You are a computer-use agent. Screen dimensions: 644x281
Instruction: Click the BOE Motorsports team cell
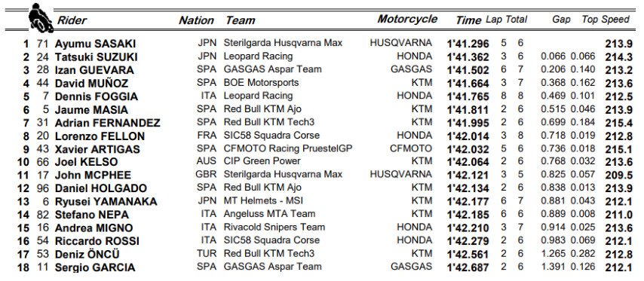click(x=261, y=82)
